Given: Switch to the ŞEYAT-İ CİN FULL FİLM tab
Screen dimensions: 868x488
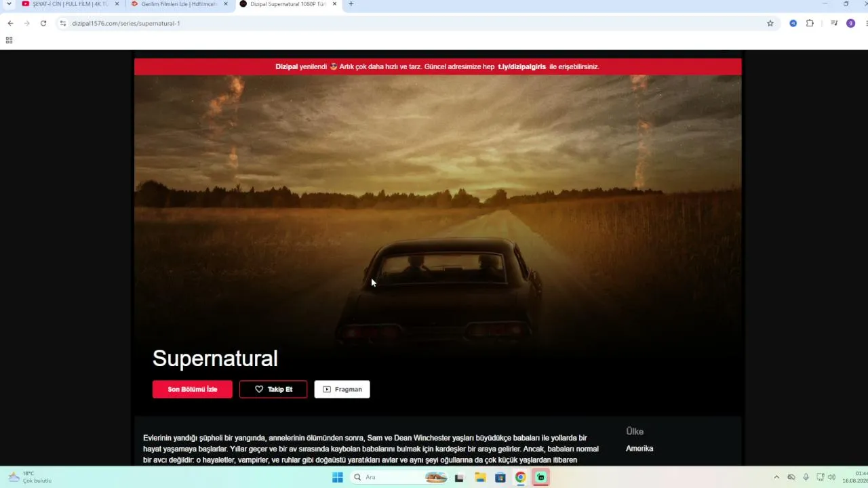Looking at the screenshot, I should [x=70, y=4].
